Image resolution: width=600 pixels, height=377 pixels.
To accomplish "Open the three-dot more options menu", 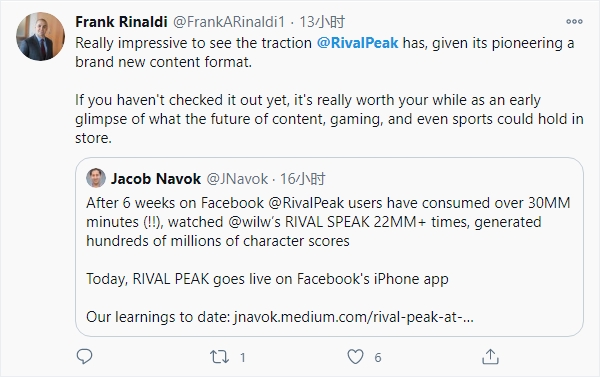I will [574, 21].
